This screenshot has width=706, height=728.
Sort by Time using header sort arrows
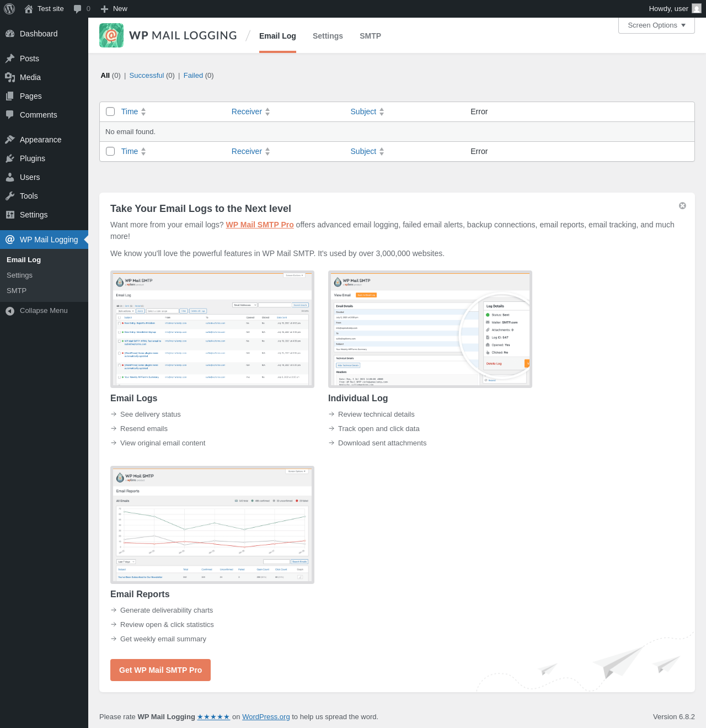pos(143,111)
